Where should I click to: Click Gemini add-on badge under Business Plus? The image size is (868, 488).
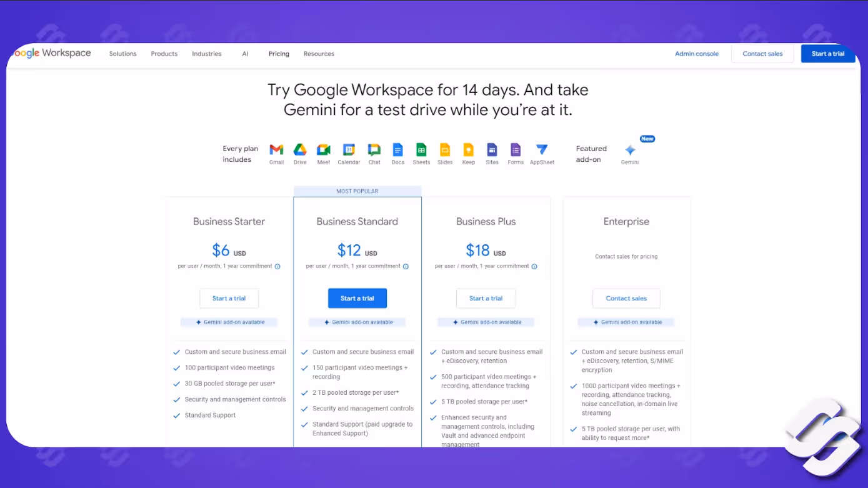486,322
